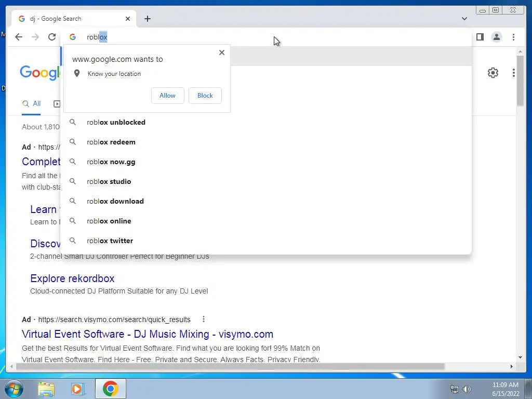Select the All search results tab

[x=31, y=104]
